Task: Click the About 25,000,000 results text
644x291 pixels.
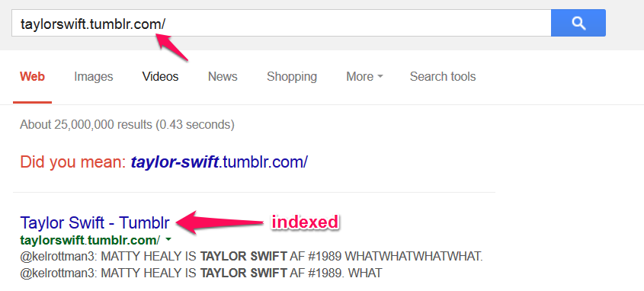Action: [x=127, y=124]
